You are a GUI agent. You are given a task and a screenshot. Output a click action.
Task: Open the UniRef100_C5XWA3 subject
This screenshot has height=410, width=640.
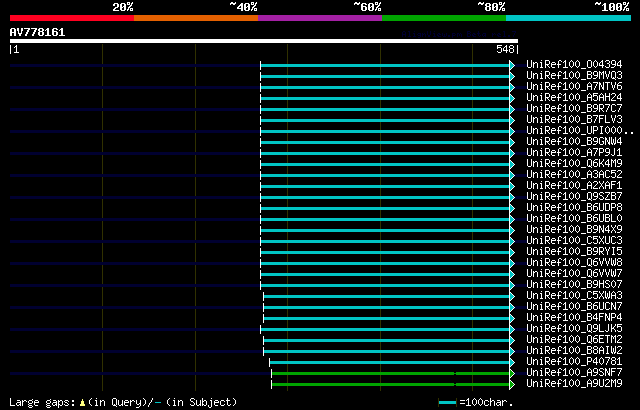click(574, 296)
